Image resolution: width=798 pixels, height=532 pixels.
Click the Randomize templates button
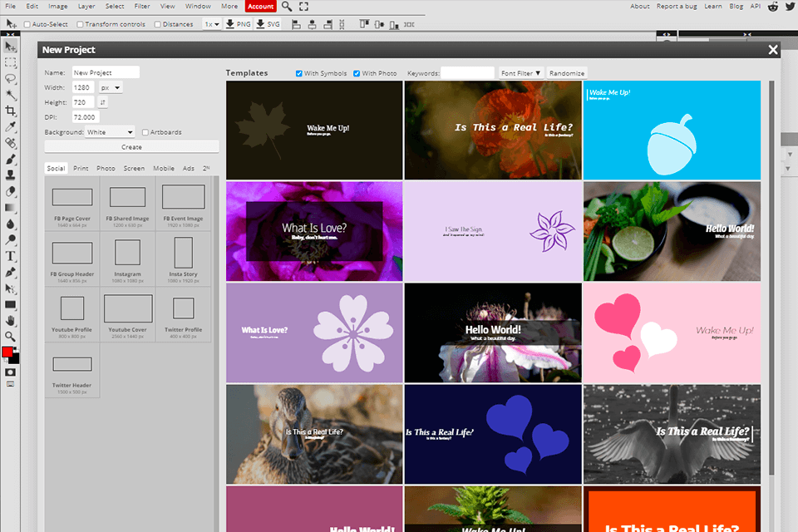click(x=567, y=72)
